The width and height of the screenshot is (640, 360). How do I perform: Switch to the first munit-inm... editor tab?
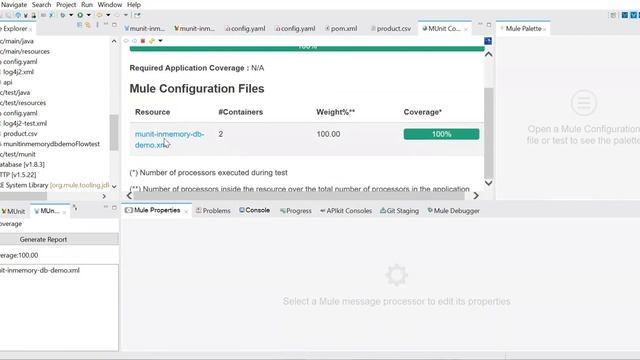coord(144,29)
